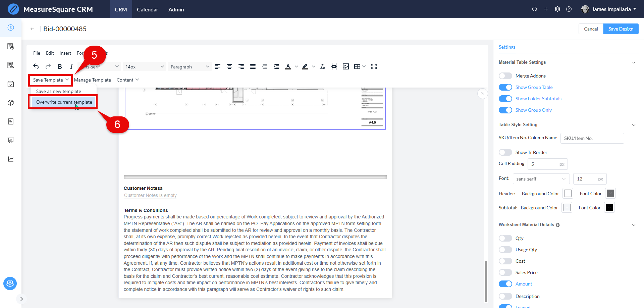Apply text color with underlined A icon
Viewport: 644px width, 308px height.
(288, 66)
